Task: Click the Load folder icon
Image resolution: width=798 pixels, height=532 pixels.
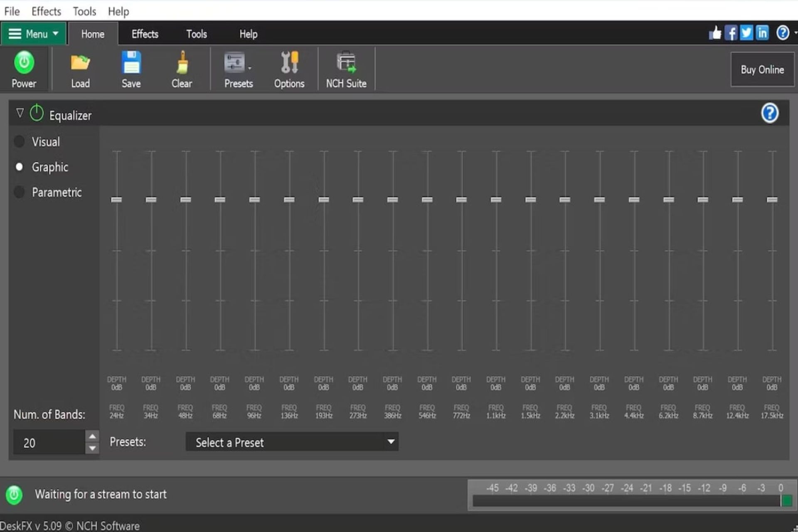Action: pyautogui.click(x=80, y=63)
